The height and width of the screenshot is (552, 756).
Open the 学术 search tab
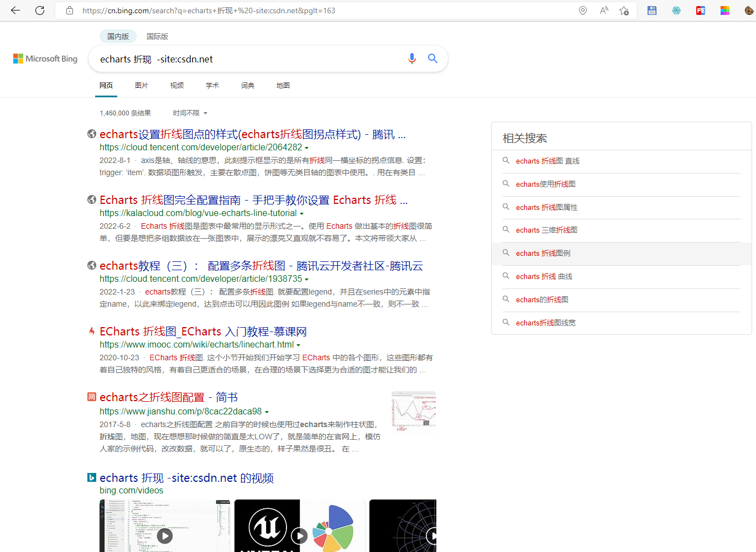[x=212, y=85]
